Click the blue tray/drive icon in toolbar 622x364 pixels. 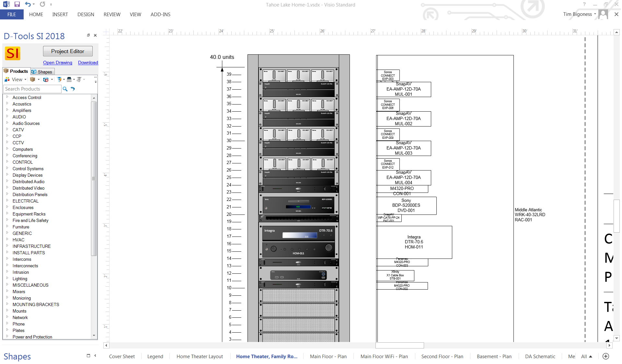coord(69,79)
